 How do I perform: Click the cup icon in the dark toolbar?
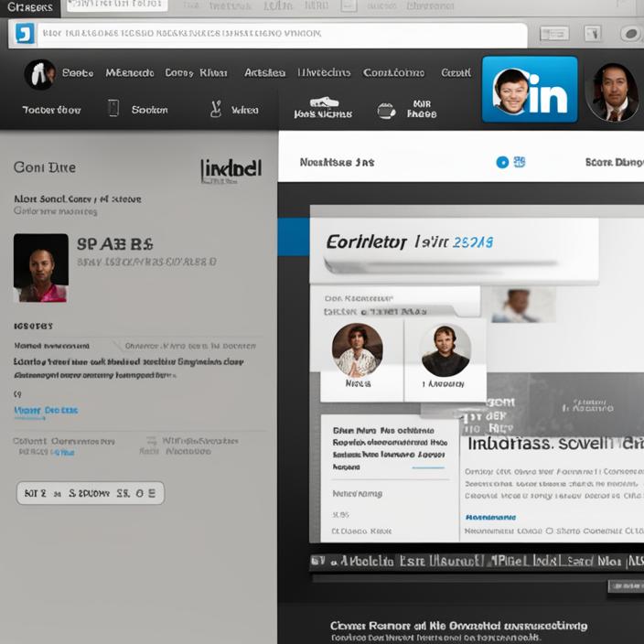[386, 111]
